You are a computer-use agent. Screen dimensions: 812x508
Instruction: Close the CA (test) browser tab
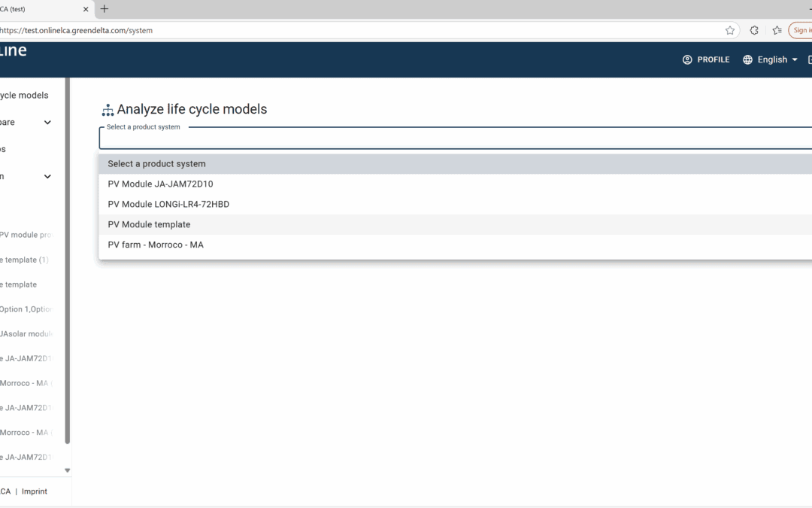coord(84,9)
